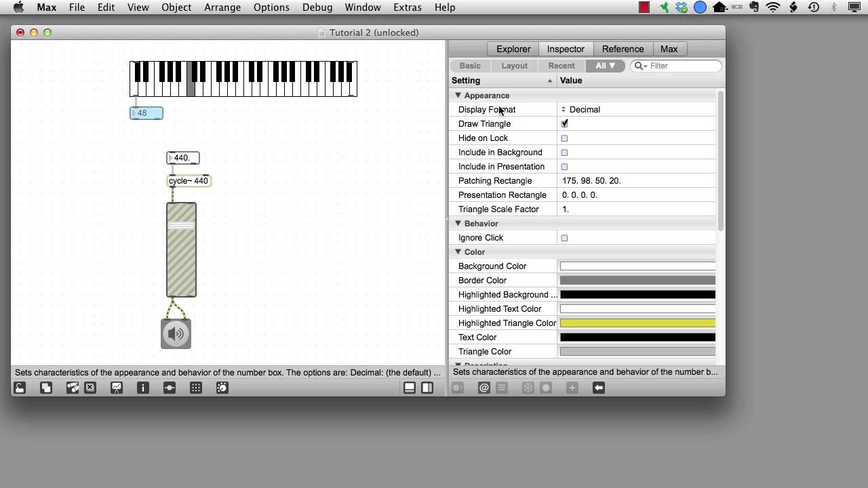Click Highlighted Triangle Color yellow swatch
This screenshot has width=868, height=488.
[x=637, y=323]
